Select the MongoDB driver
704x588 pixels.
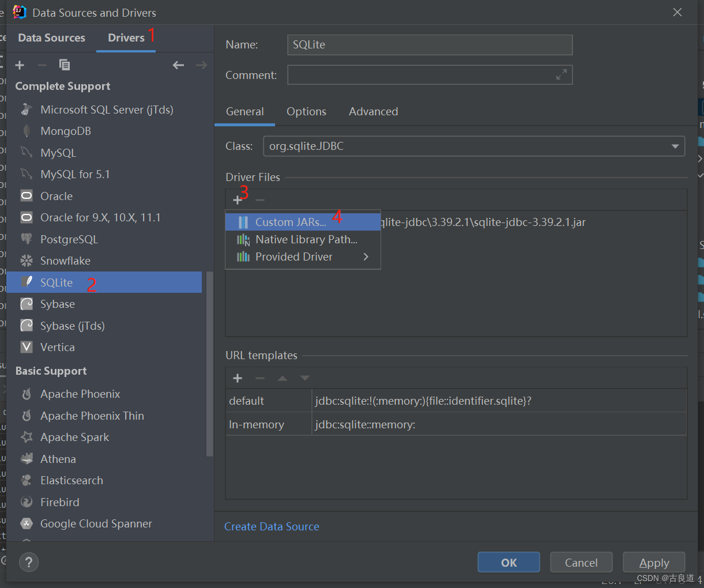[104, 131]
